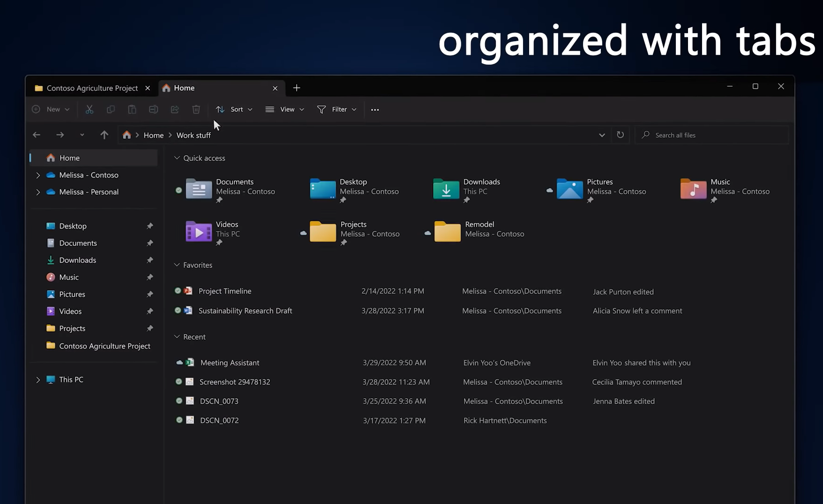Expand This PC in sidebar
This screenshot has width=823, height=504.
[x=38, y=380]
